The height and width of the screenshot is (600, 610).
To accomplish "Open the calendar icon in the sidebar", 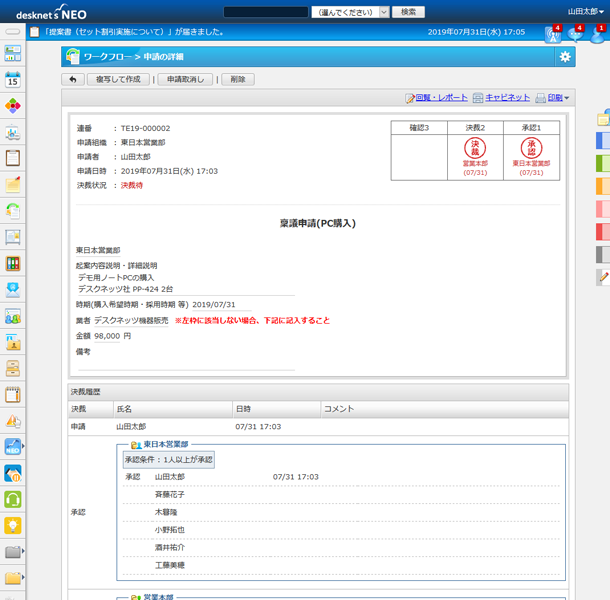I will click(x=13, y=80).
